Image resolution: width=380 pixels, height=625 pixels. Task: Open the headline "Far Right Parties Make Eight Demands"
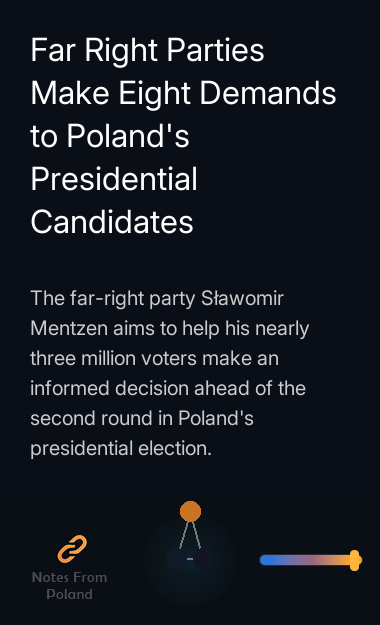pos(183,71)
